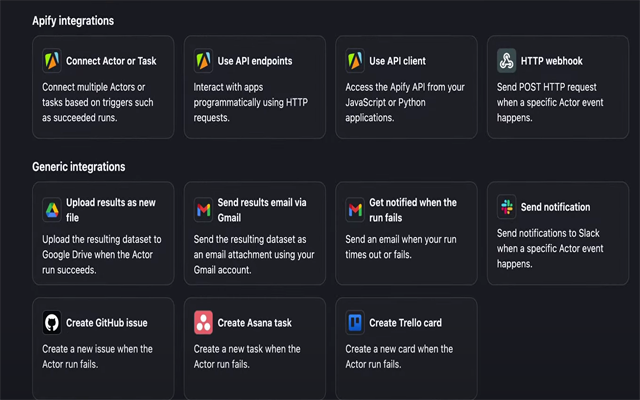Viewport: 640px width, 400px height.
Task: Open the Create GitHub issue title
Action: (x=107, y=322)
